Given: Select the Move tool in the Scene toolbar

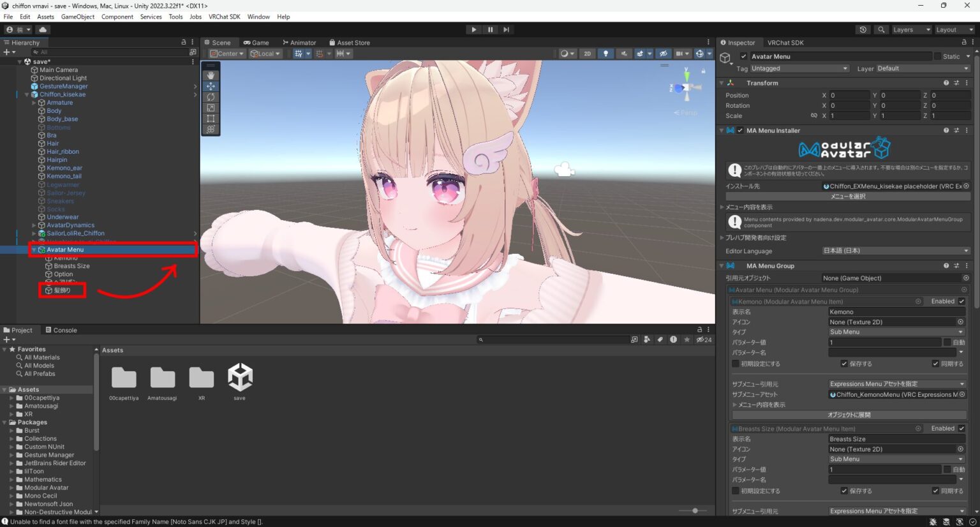Looking at the screenshot, I should pyautogui.click(x=211, y=86).
